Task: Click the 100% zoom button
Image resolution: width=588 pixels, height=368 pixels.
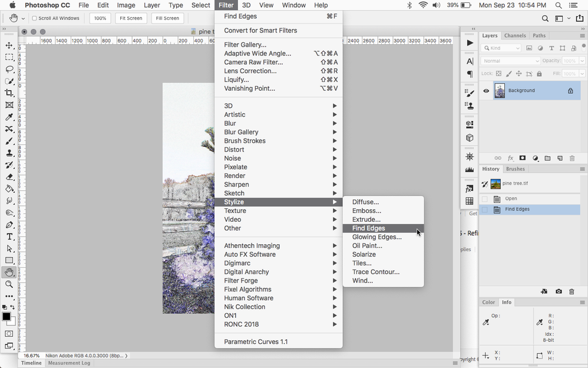Action: pos(100,18)
